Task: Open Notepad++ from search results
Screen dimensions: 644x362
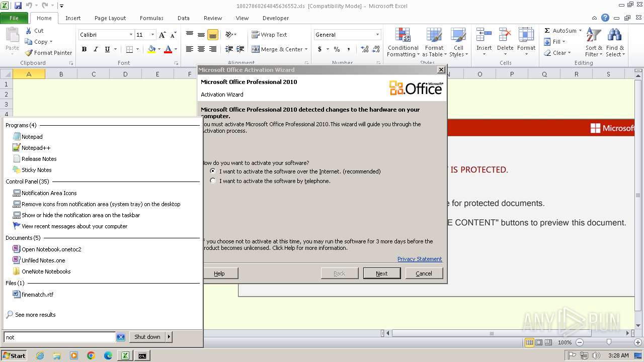Action: click(36, 148)
